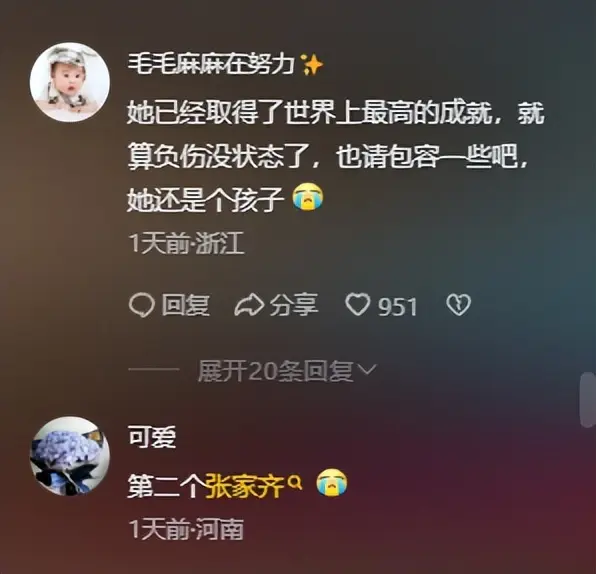Open hydrangea bouquet avatar profile
The height and width of the screenshot is (574, 596).
(x=70, y=456)
